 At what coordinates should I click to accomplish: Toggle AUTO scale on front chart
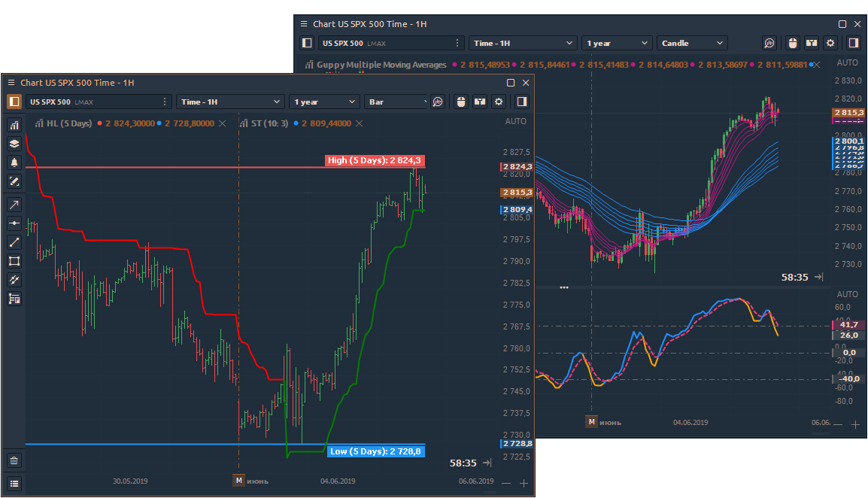pyautogui.click(x=516, y=121)
